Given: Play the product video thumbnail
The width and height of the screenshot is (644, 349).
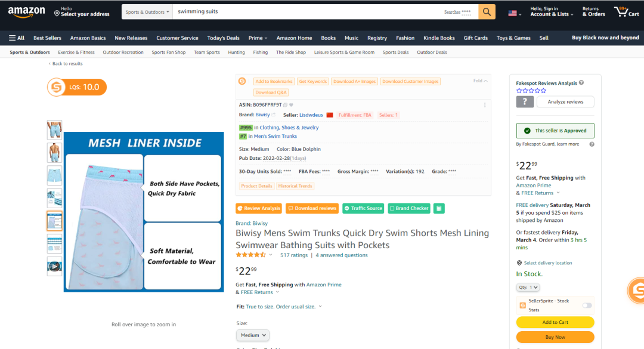Looking at the screenshot, I should 54,267.
